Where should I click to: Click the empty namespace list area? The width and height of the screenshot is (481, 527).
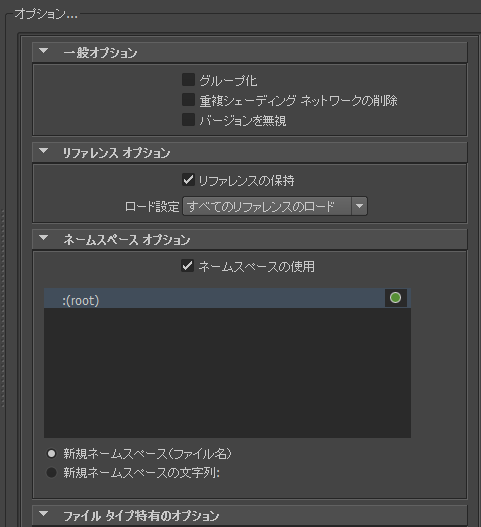click(227, 372)
